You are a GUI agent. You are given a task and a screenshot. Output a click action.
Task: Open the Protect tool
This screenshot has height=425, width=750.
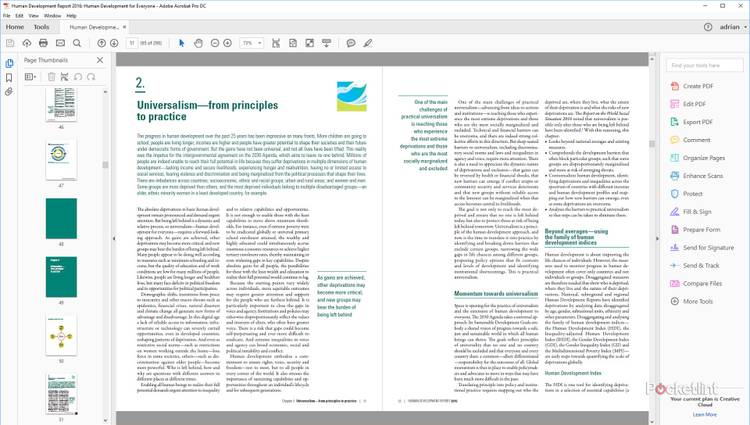coord(687,194)
